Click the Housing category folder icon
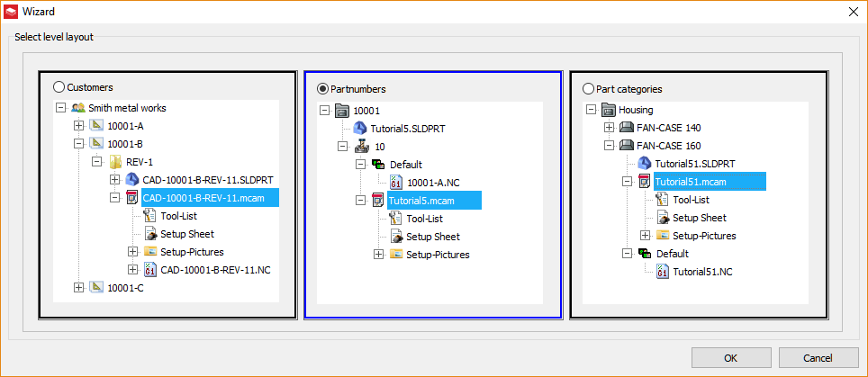868x377 pixels. 609,110
